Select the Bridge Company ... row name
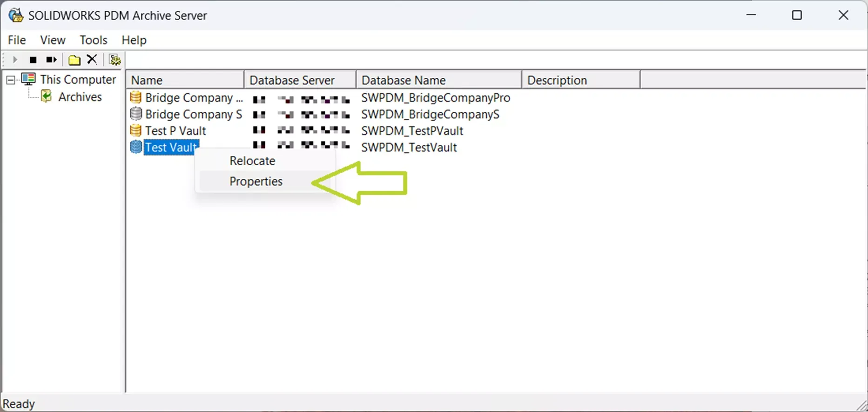 click(194, 98)
